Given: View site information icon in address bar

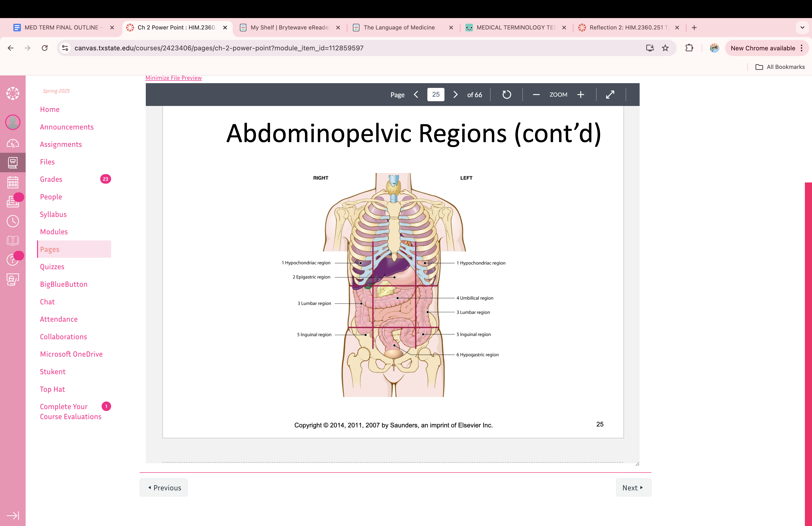Looking at the screenshot, I should coord(65,48).
